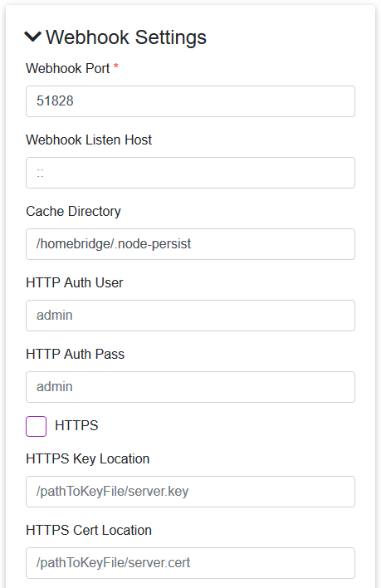Enable the HTTPS checkbox
381x588 pixels.
[36, 426]
